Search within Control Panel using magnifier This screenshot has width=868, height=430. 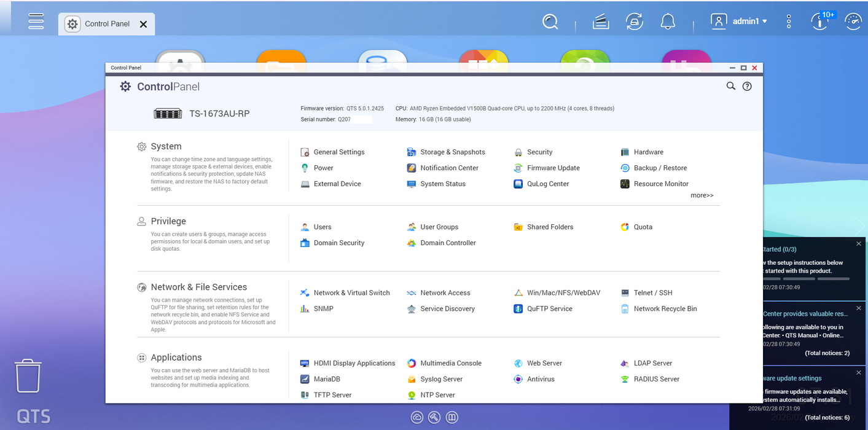730,87
